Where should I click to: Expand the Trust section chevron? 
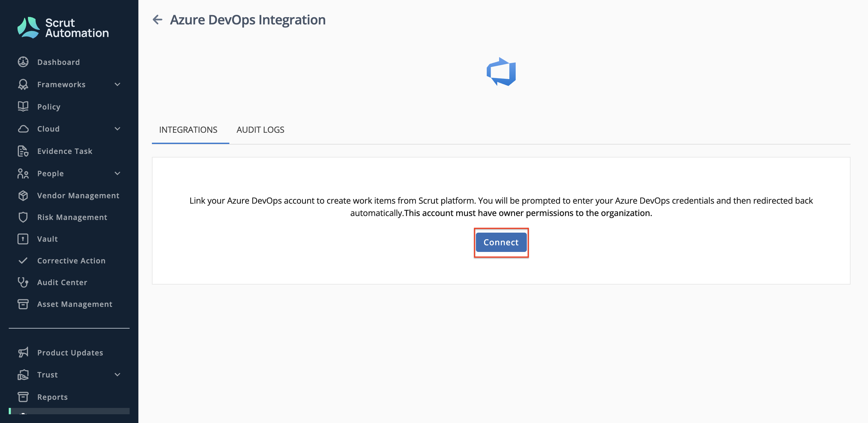[x=117, y=375]
